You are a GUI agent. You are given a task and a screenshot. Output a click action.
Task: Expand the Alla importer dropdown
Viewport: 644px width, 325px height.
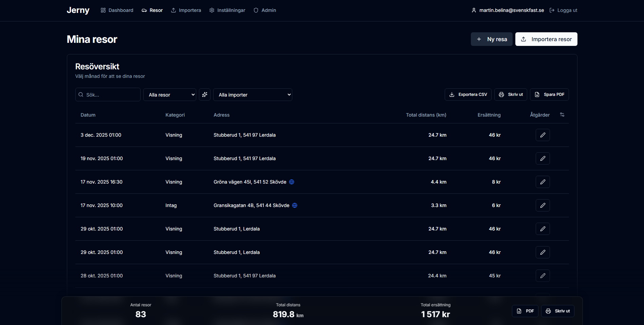253,95
